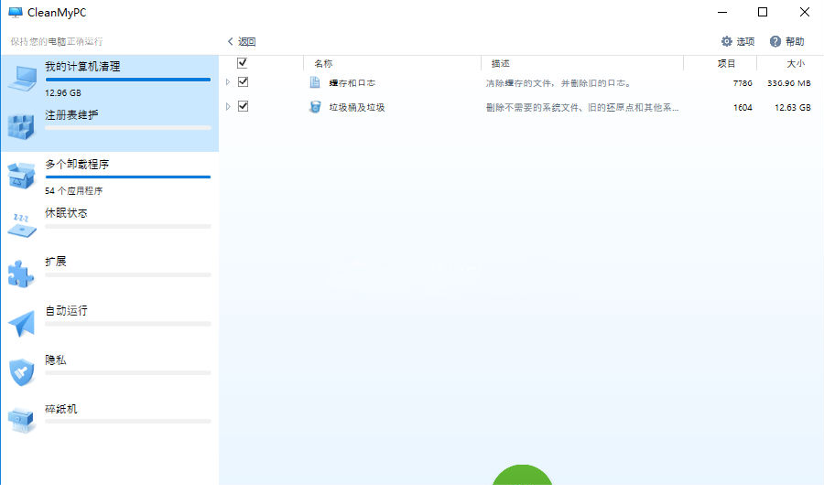Select the 碎纸机 shredder icon
This screenshot has height=504, width=824.
(x=21, y=420)
